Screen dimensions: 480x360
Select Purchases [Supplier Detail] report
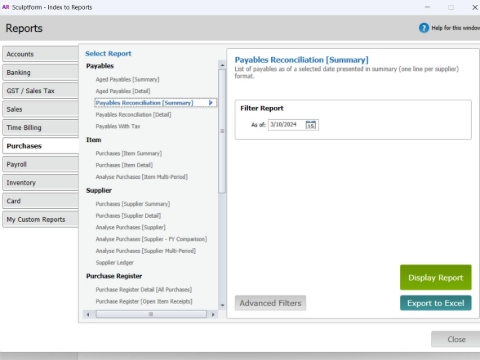click(x=128, y=216)
